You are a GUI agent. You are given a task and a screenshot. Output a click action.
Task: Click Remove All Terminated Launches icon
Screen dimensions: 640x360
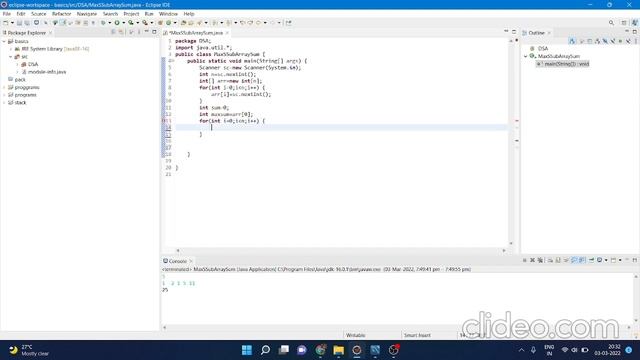coord(540,260)
